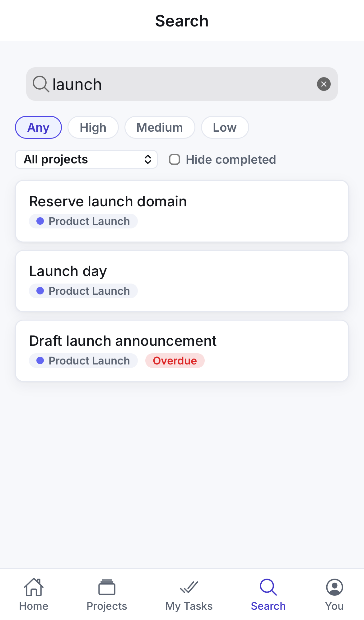
Task: Open the Draft launch announcement task
Action: (182, 351)
